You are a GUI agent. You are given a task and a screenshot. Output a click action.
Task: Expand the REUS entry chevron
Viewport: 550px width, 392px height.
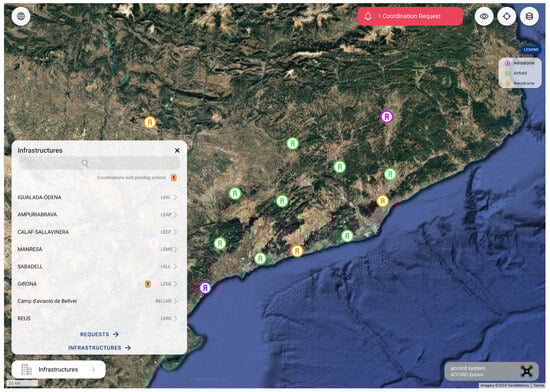175,318
